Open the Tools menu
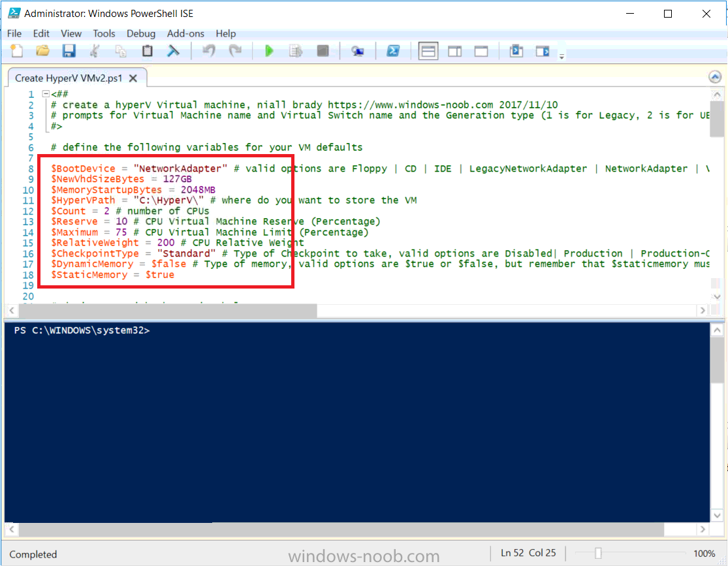This screenshot has width=728, height=566. 104,33
